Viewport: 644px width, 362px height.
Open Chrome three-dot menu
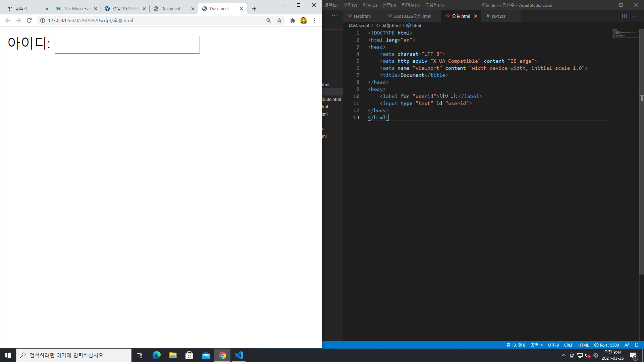(x=314, y=20)
